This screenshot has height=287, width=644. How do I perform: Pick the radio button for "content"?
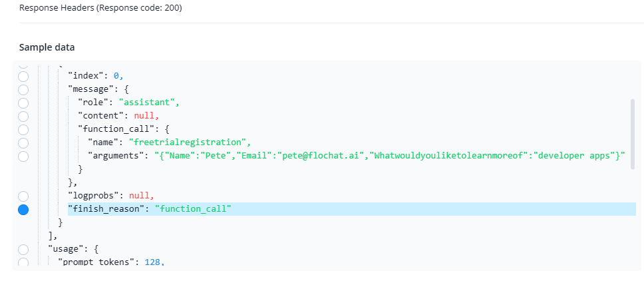pyautogui.click(x=23, y=116)
